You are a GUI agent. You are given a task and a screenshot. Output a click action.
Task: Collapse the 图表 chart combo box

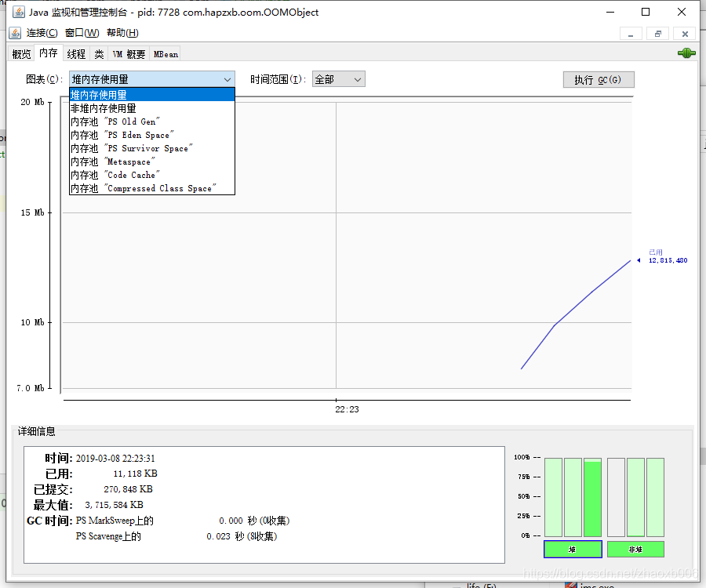[x=152, y=79]
